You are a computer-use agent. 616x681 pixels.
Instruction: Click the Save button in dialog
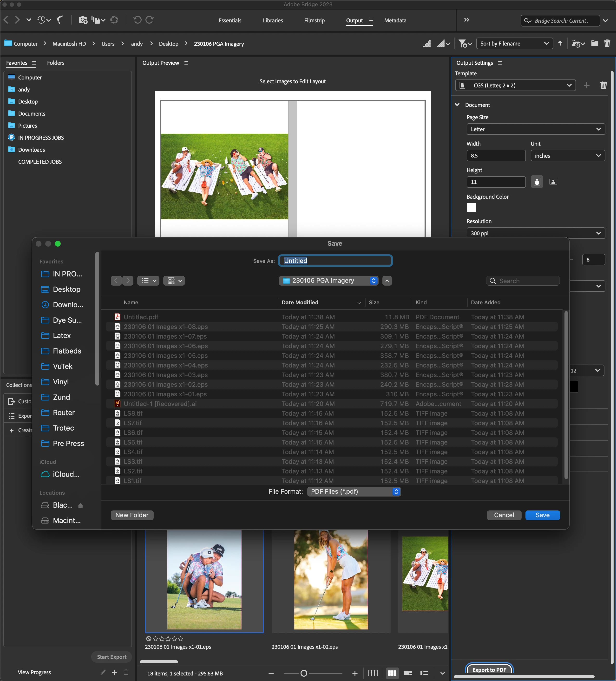pos(542,515)
